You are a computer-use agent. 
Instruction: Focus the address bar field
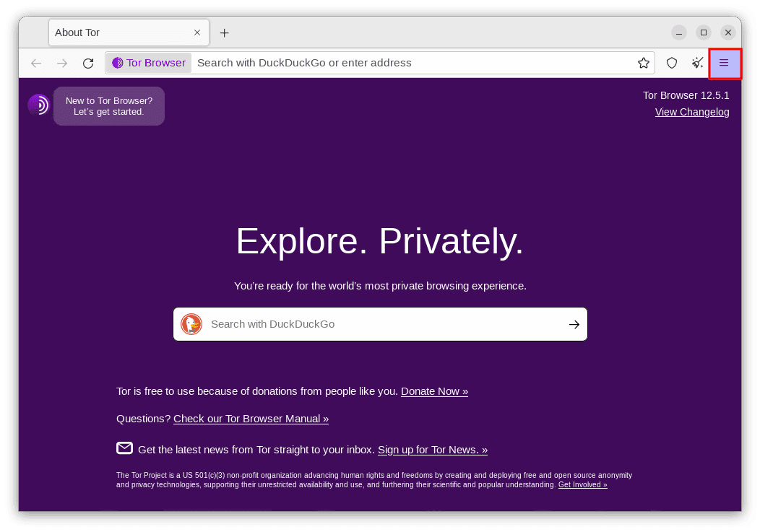point(412,63)
